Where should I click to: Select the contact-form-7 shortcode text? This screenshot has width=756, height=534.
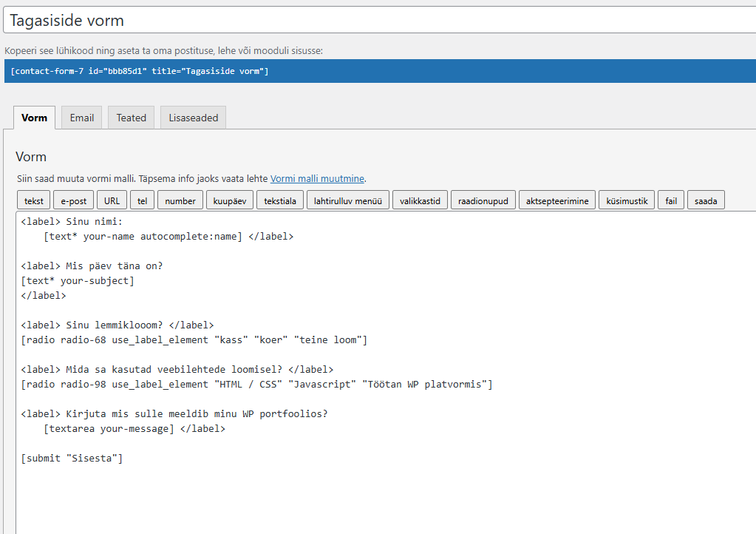click(x=140, y=71)
